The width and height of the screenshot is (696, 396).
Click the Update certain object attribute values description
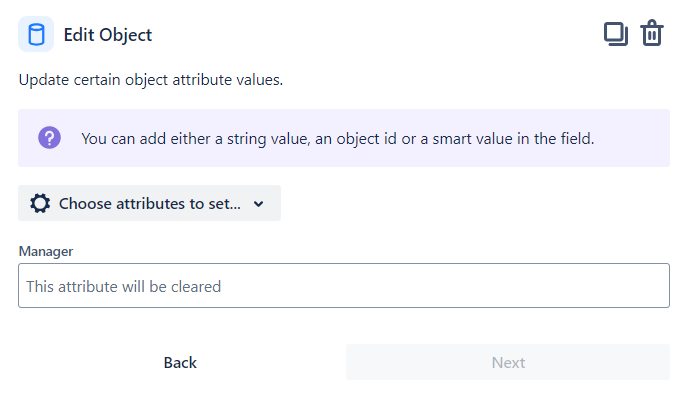(151, 80)
